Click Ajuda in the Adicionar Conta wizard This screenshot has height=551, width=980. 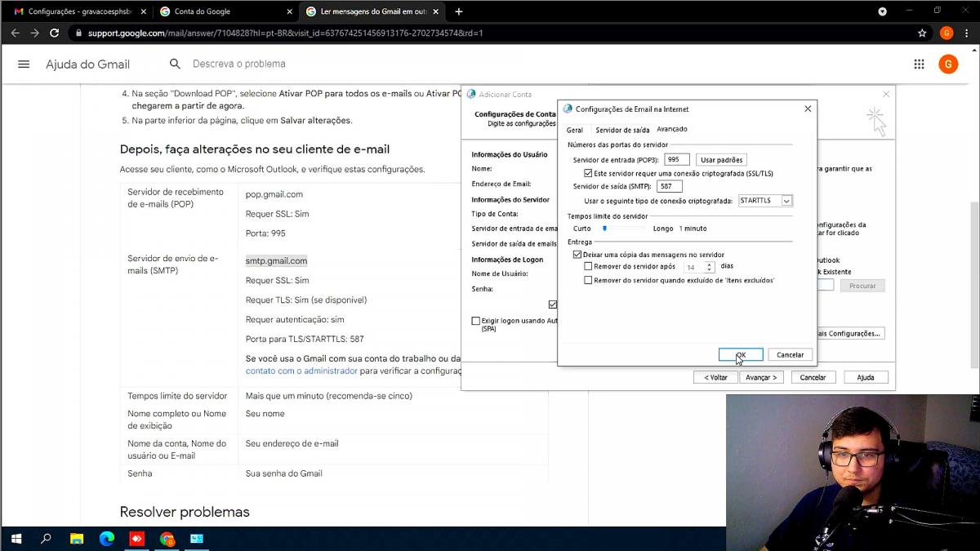click(866, 377)
